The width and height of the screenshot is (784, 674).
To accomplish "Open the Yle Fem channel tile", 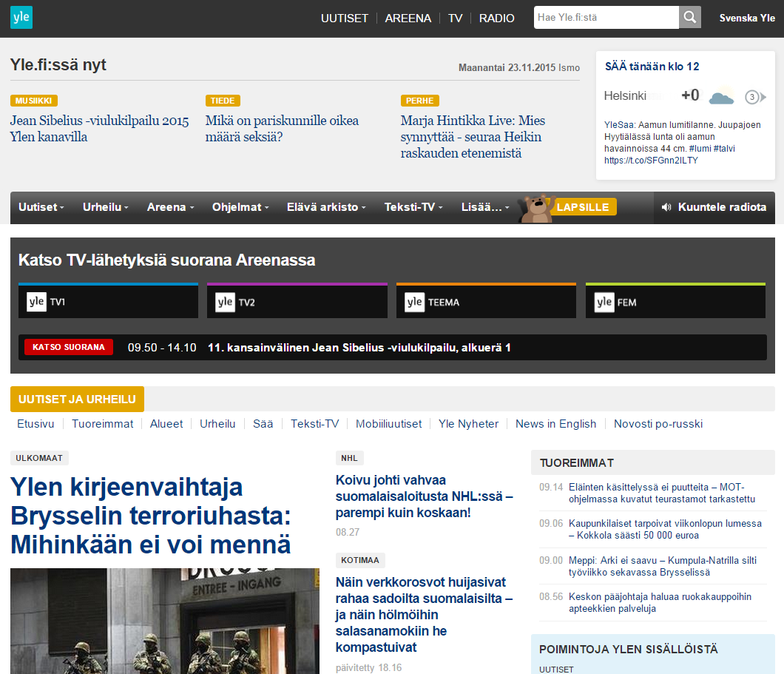I will pyautogui.click(x=675, y=301).
